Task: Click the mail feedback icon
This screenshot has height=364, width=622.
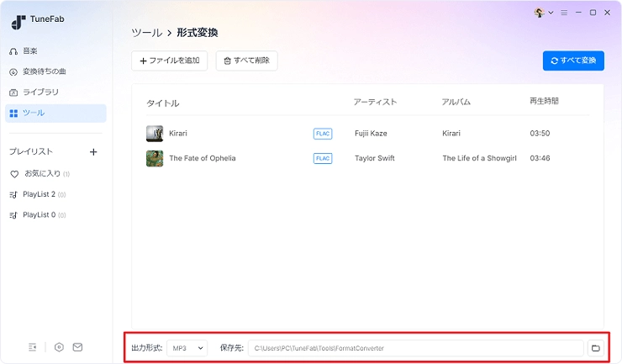Action: (77, 347)
